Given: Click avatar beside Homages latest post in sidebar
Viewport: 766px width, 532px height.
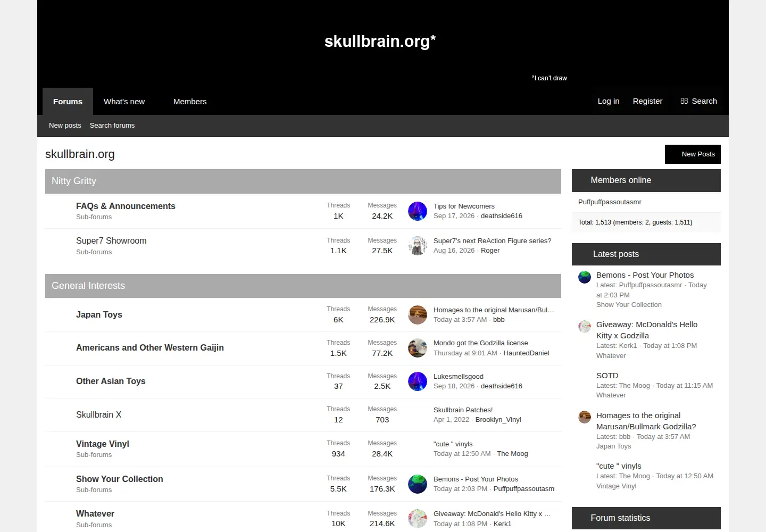Looking at the screenshot, I should tap(585, 417).
